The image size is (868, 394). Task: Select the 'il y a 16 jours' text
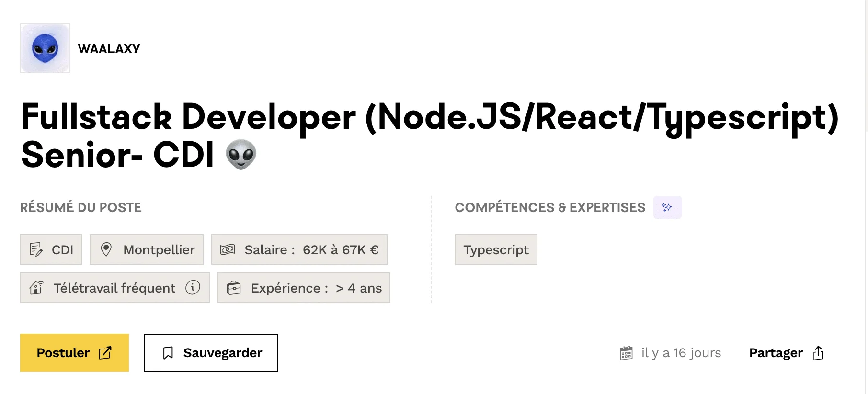click(681, 353)
